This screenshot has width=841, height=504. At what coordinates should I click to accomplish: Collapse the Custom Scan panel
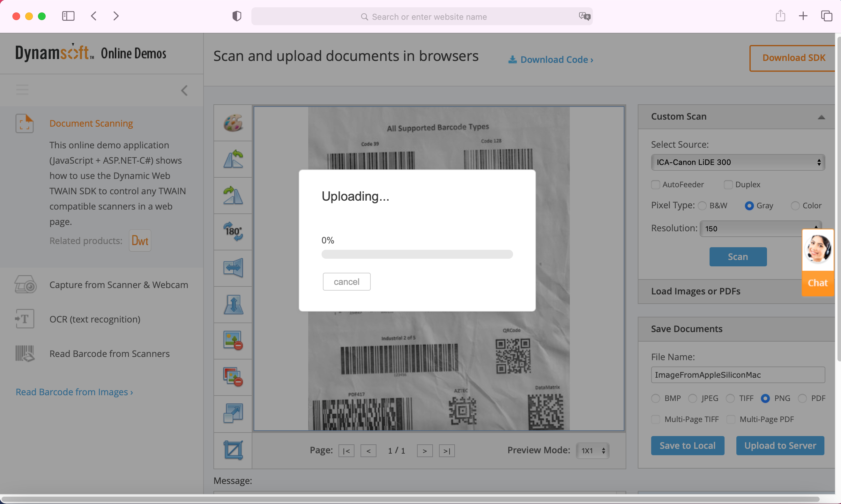(821, 117)
